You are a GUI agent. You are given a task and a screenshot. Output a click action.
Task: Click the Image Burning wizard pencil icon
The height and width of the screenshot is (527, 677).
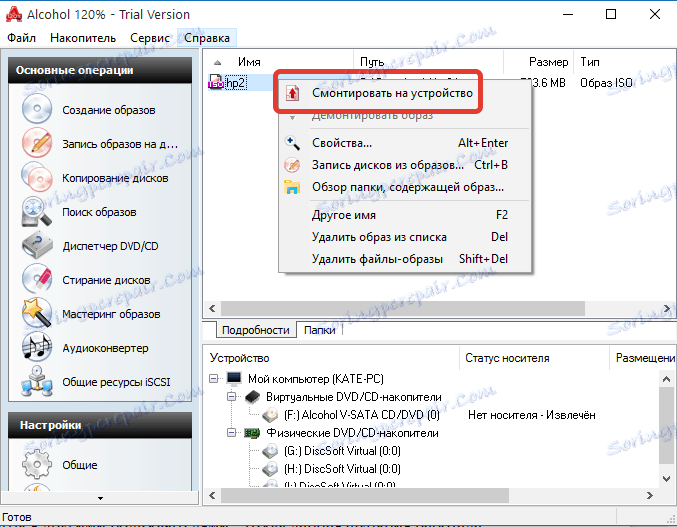[37, 143]
